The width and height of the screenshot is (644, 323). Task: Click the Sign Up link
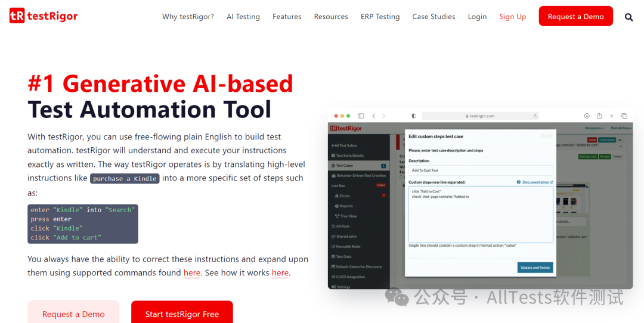tap(512, 17)
